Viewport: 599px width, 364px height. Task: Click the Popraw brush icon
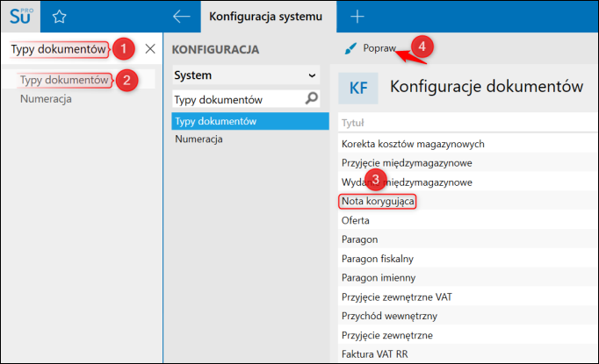351,48
